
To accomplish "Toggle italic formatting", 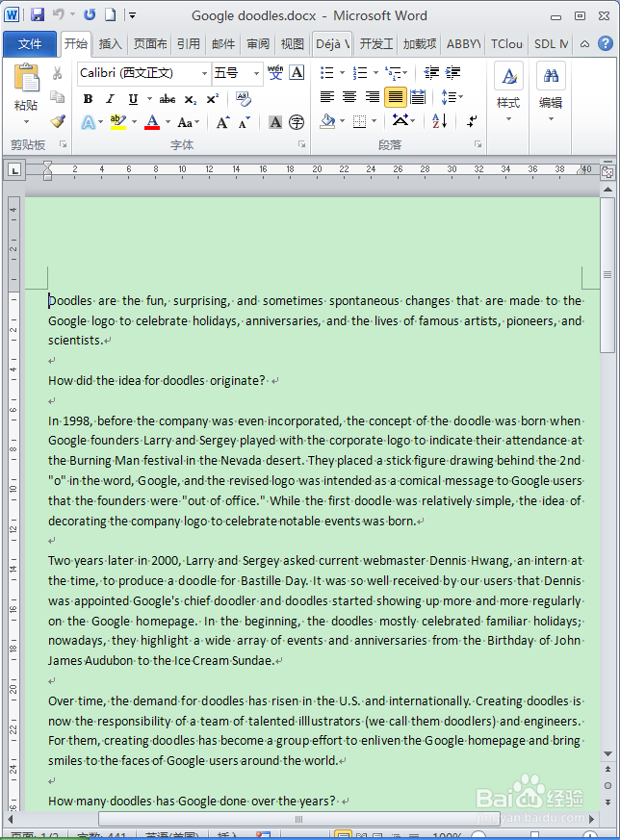I will click(x=111, y=98).
